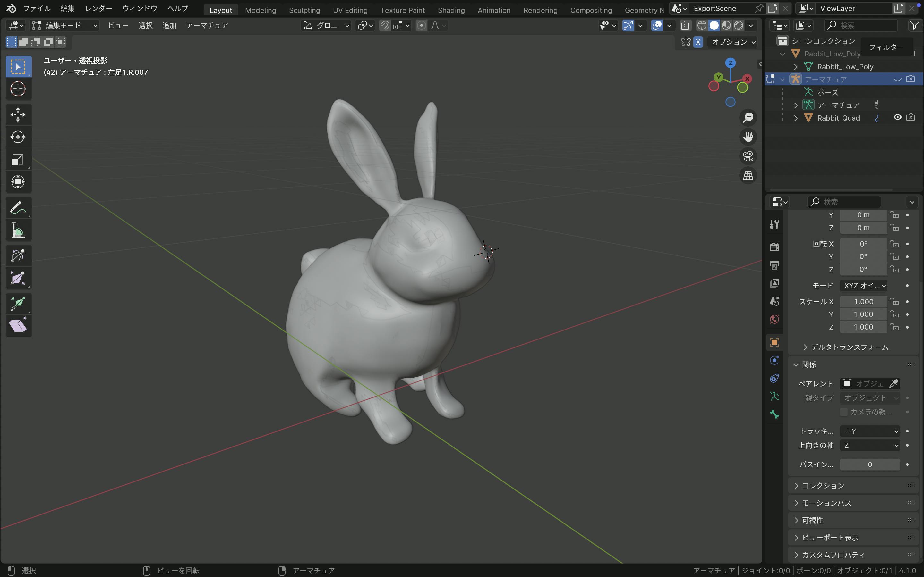
Task: Switch perspective/orthographic grid icon
Action: (x=748, y=176)
